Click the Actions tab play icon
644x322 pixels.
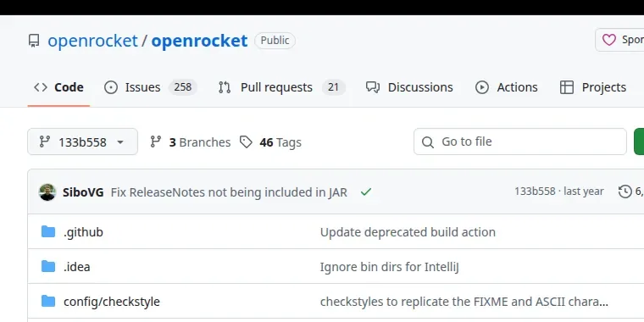pos(482,87)
